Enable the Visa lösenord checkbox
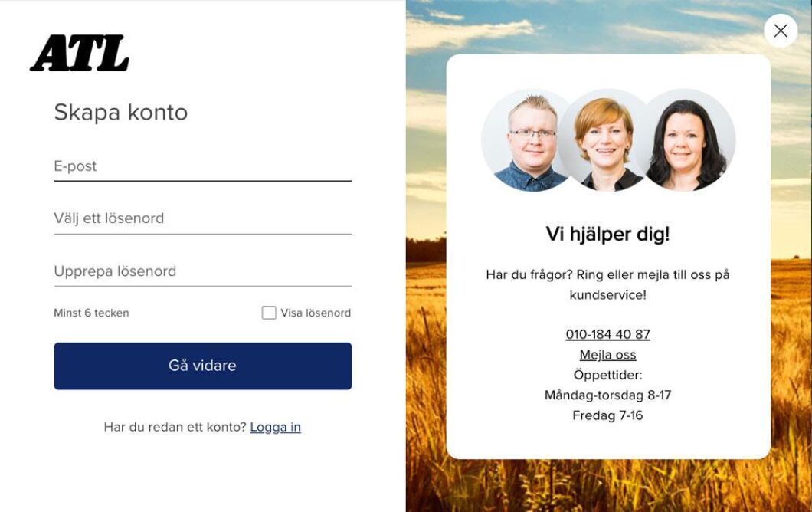 click(x=269, y=313)
